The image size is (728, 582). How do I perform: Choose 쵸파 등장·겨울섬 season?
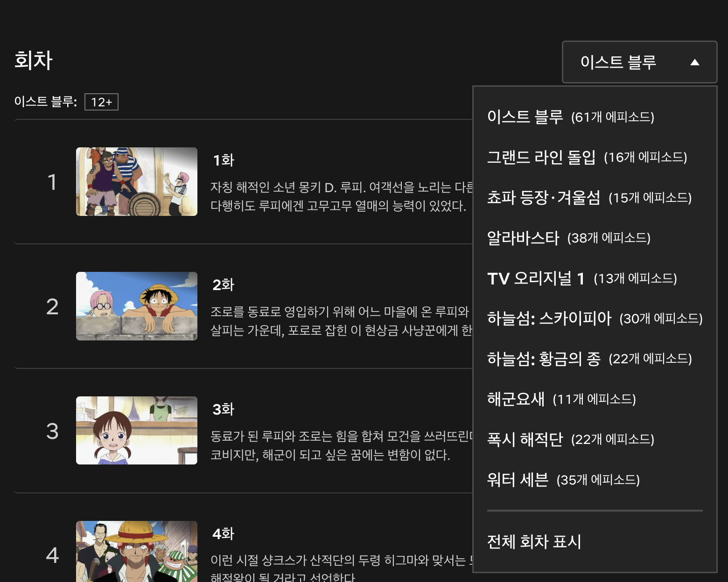tap(595, 198)
